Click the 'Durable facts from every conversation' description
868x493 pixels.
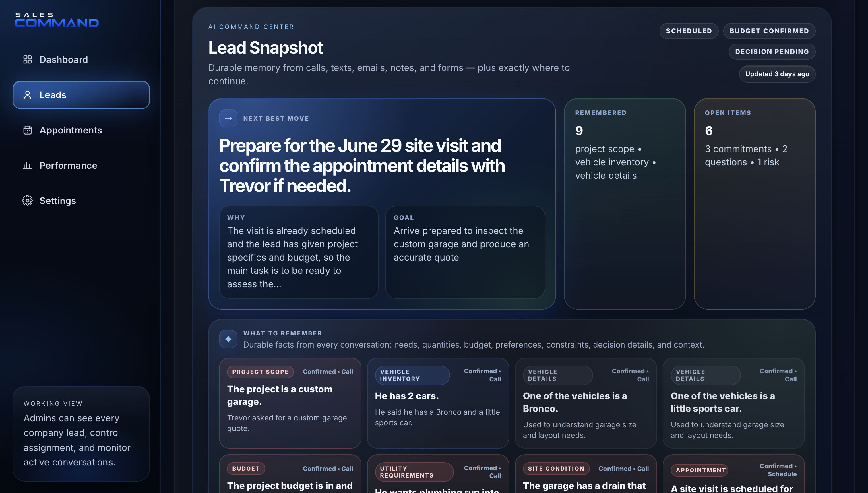[x=473, y=344]
